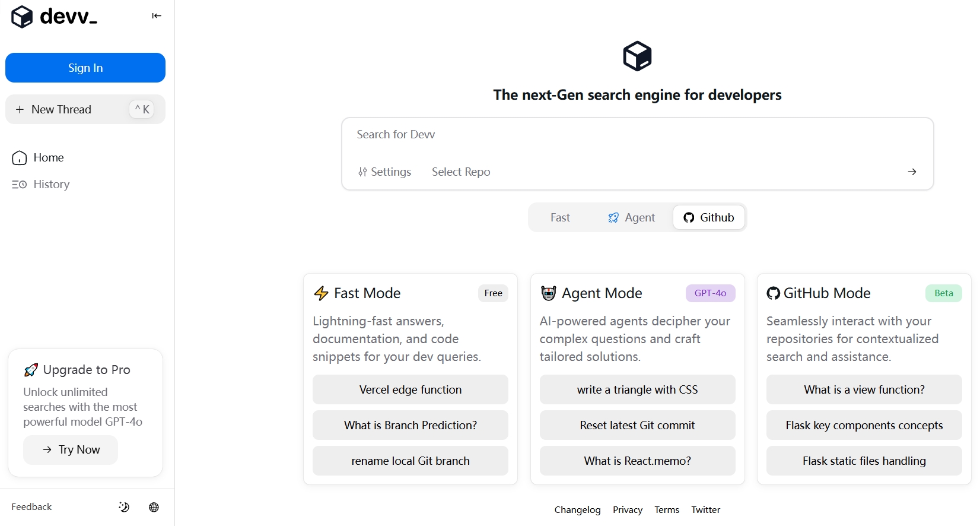Open History in the sidebar
Screen dimensions: 980x526
41,184
